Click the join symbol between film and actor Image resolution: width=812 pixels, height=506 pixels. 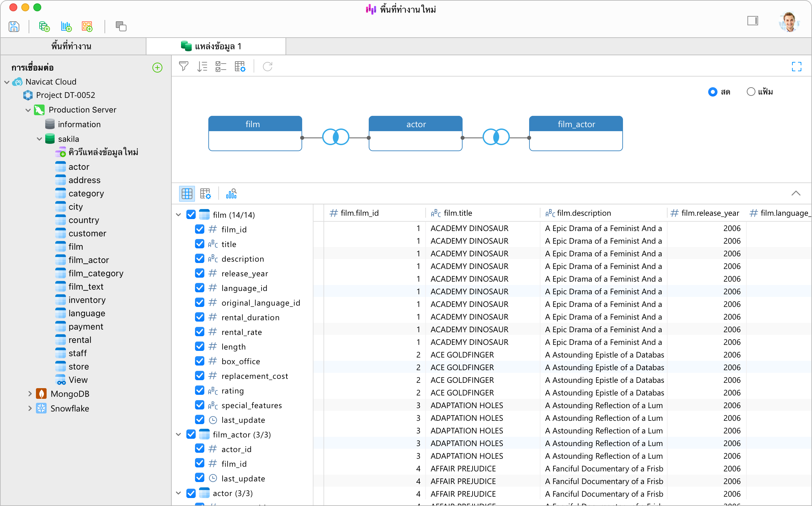click(335, 137)
